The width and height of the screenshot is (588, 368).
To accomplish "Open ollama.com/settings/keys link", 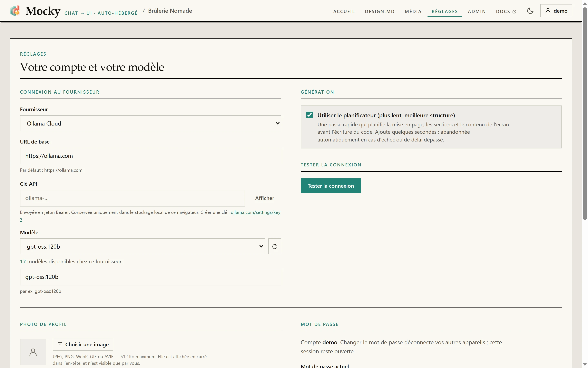I will (x=255, y=212).
